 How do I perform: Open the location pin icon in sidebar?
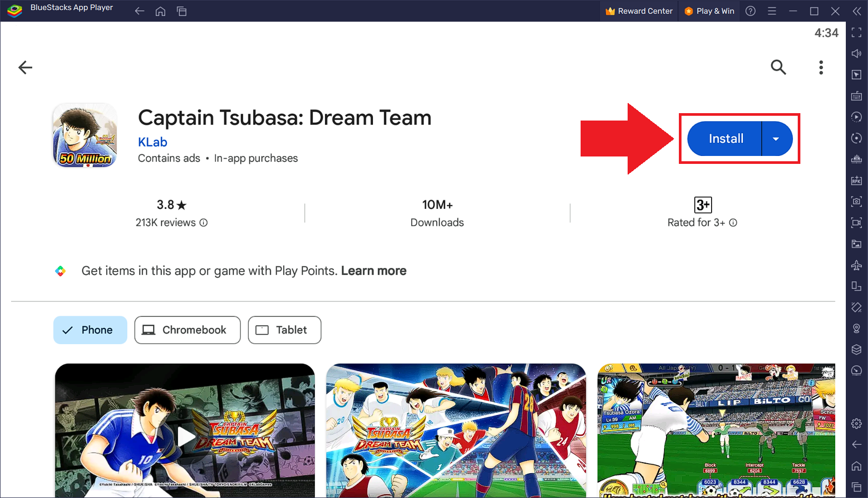point(857,328)
